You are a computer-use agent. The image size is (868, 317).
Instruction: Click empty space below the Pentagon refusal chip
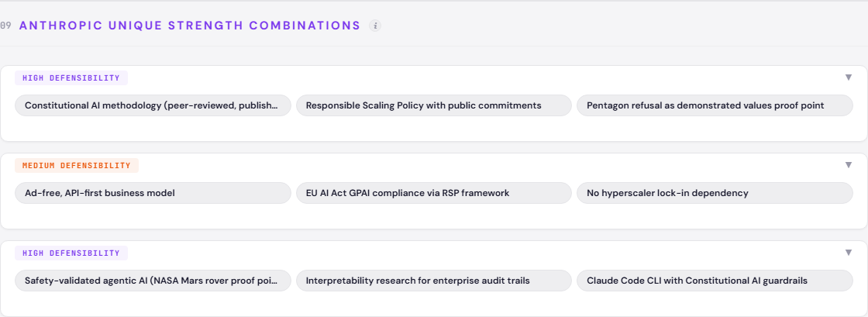[x=714, y=129]
